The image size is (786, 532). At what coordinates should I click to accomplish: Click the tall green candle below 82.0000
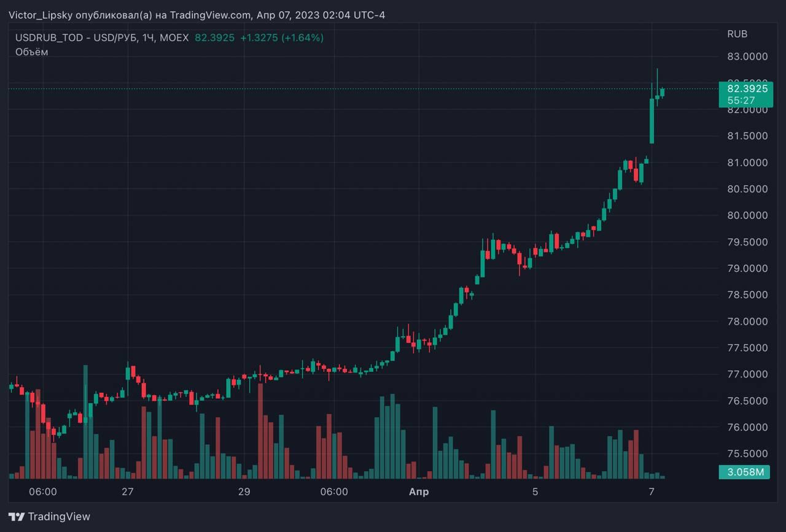[x=652, y=121]
